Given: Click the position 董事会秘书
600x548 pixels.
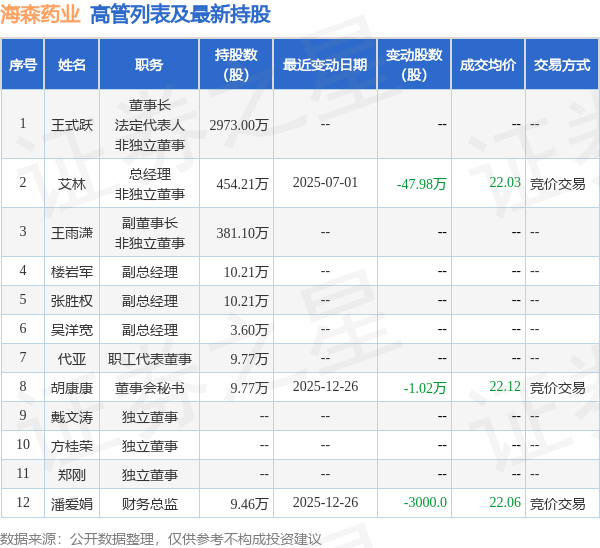Looking at the screenshot, I should (150, 388).
